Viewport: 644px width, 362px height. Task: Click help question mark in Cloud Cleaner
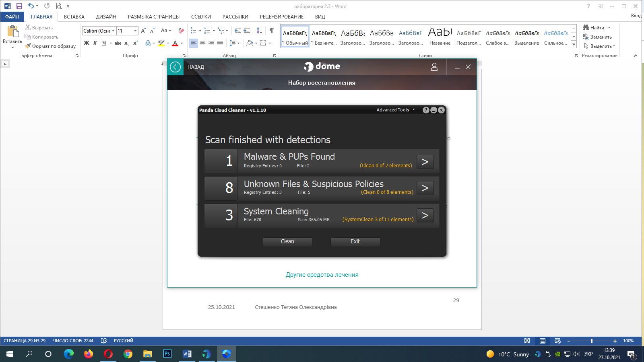pos(426,110)
